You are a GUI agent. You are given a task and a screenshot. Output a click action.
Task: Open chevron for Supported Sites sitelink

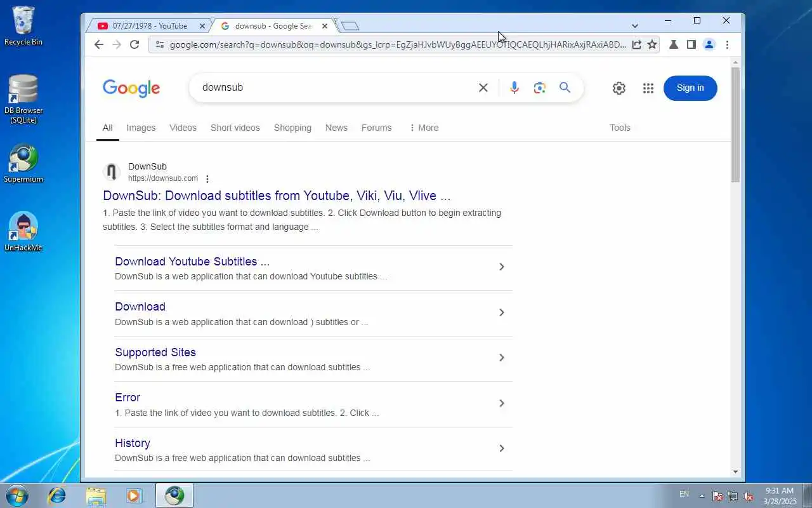[501, 358]
